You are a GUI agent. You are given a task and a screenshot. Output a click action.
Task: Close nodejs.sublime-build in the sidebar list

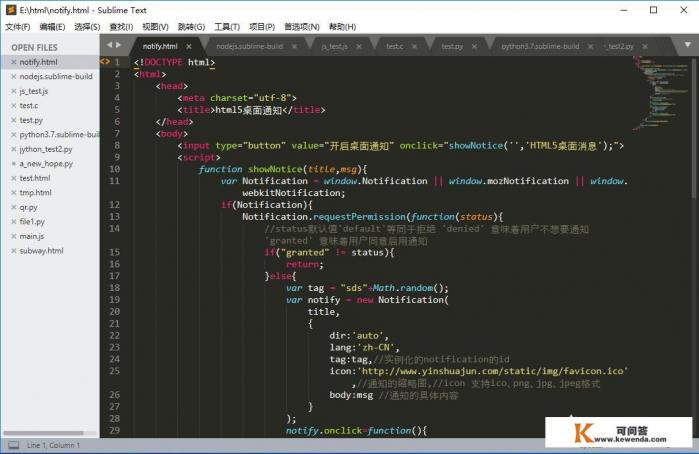(x=14, y=77)
